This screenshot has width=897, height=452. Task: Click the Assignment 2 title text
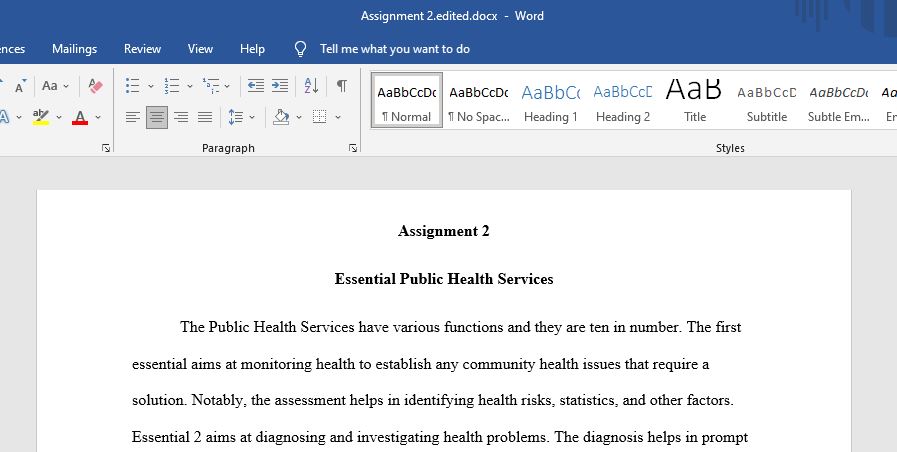point(444,231)
